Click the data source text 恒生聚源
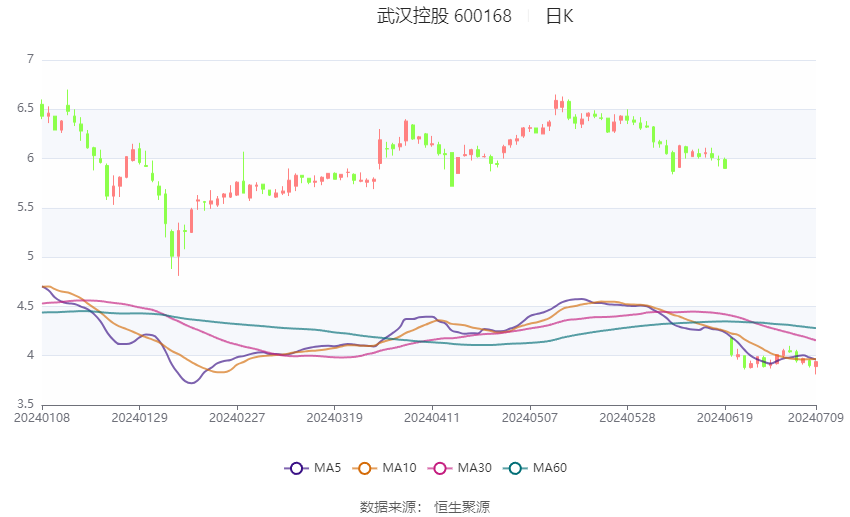 462,507
